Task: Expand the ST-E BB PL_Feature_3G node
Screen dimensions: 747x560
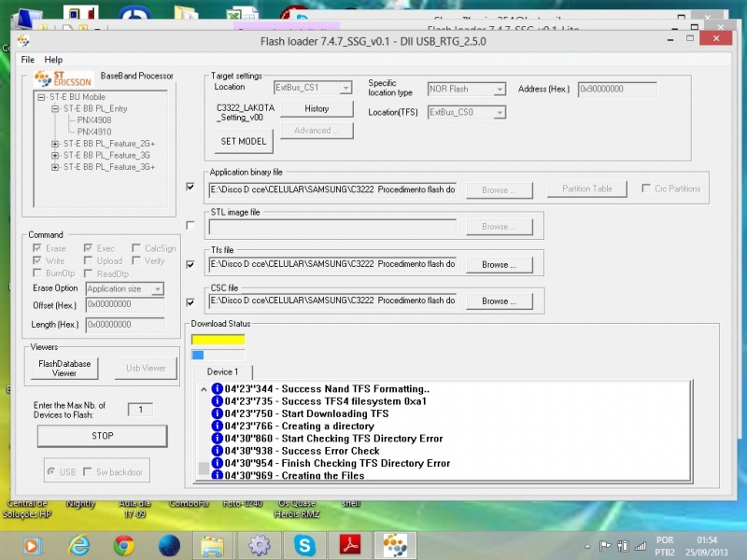Action: click(x=55, y=155)
